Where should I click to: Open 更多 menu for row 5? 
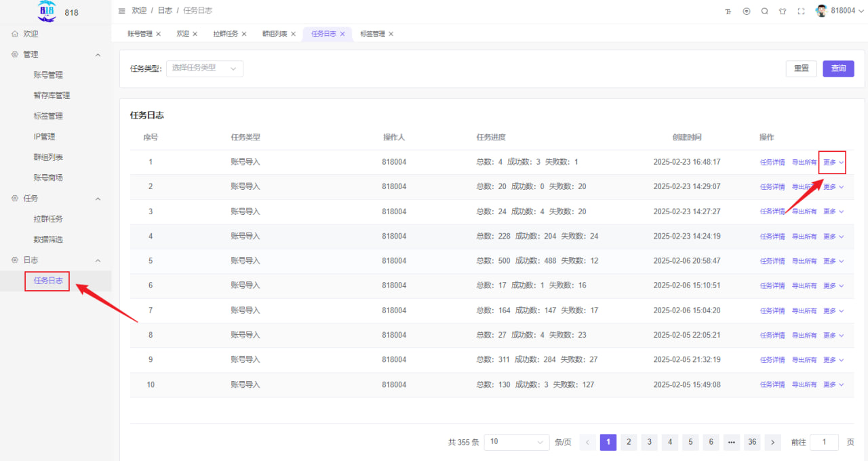833,261
